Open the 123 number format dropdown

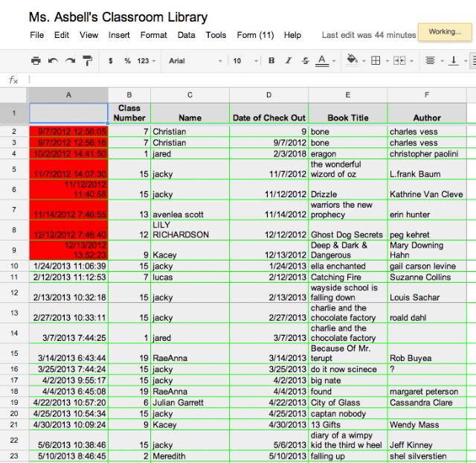point(146,61)
